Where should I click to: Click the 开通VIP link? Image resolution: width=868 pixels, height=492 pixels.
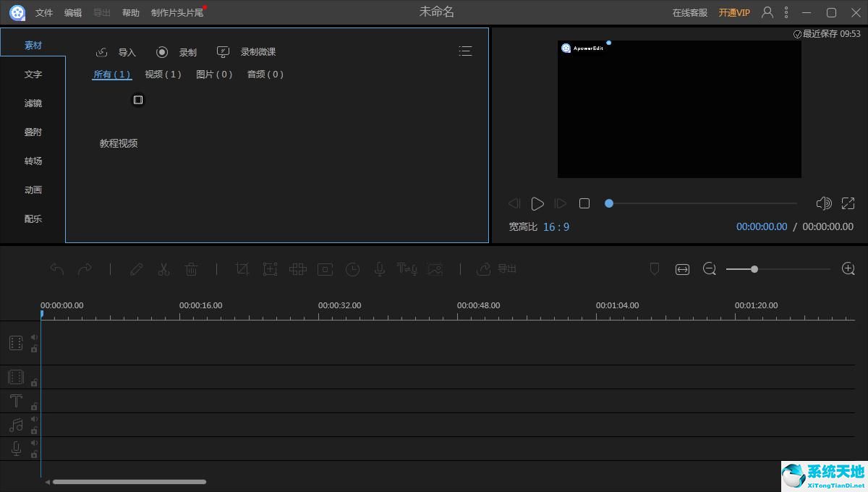(734, 13)
